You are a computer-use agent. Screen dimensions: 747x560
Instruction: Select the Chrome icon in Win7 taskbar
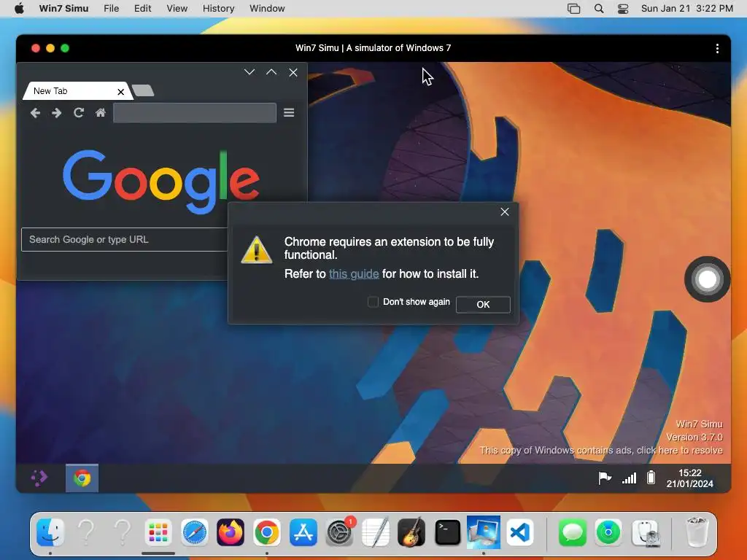(82, 478)
